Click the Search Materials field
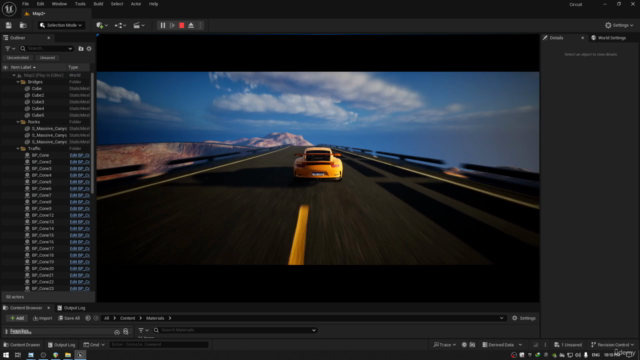 pyautogui.click(x=235, y=330)
